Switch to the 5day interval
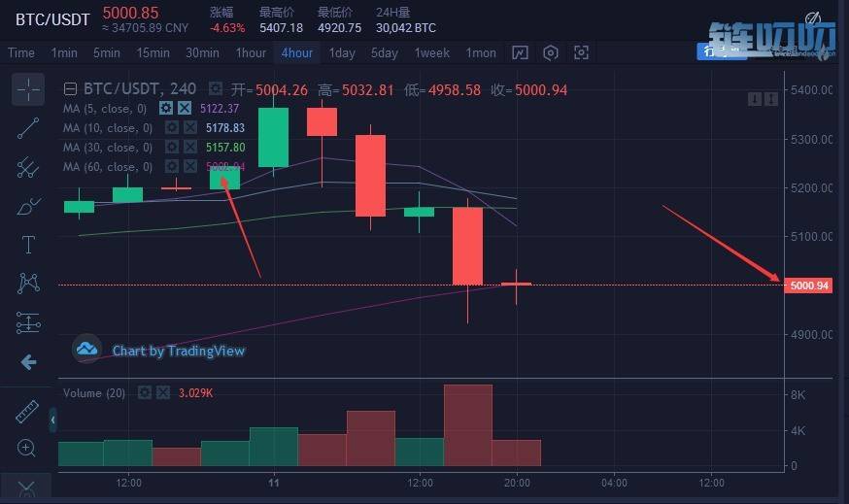849x504 pixels. point(385,53)
